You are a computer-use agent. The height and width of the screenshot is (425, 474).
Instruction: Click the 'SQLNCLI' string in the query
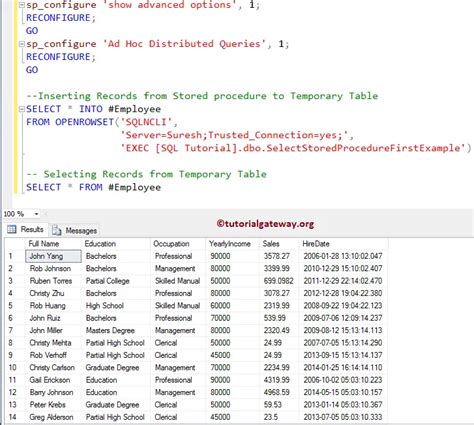(146, 122)
